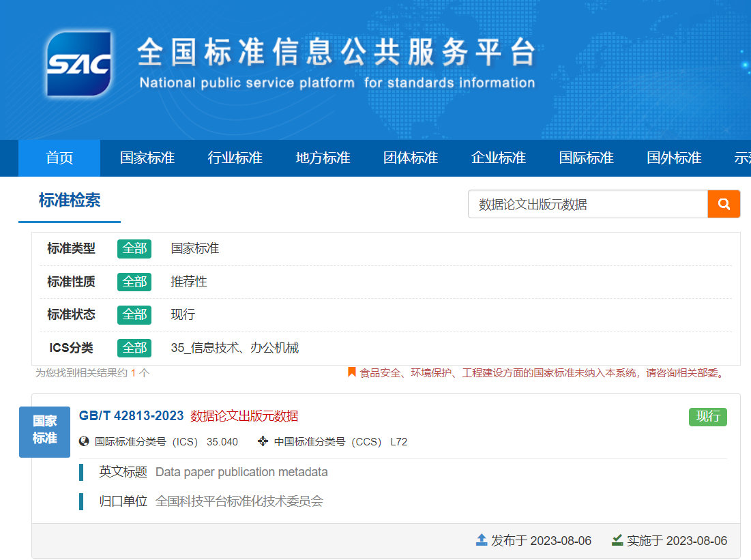Select the 35_信息技术、办公机械 ICS filter
This screenshot has width=751, height=560.
[x=235, y=348]
